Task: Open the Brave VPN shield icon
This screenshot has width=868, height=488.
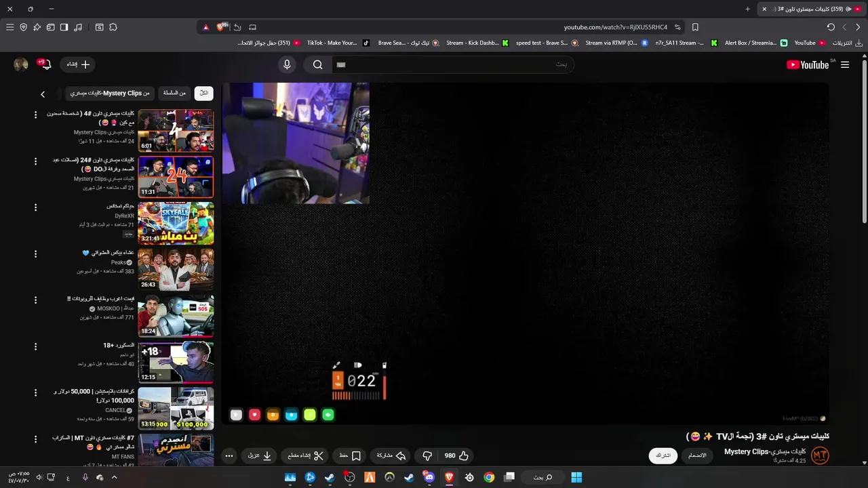Action: tap(23, 27)
